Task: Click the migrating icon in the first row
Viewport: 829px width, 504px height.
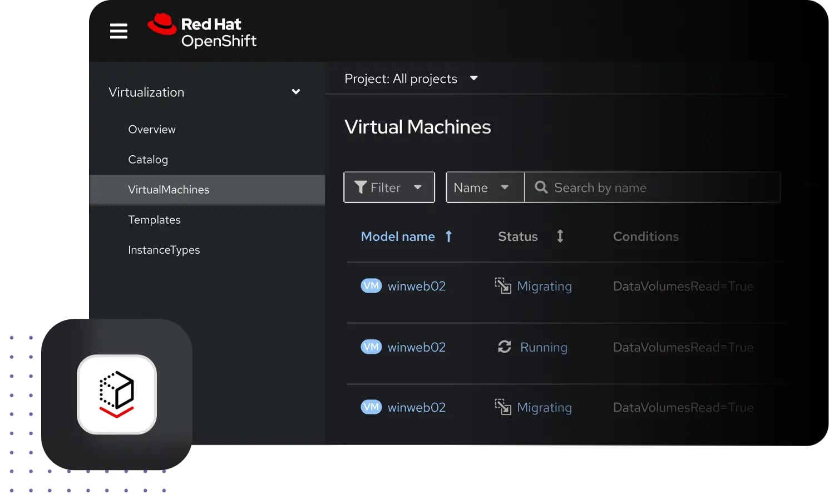Action: pyautogui.click(x=503, y=286)
